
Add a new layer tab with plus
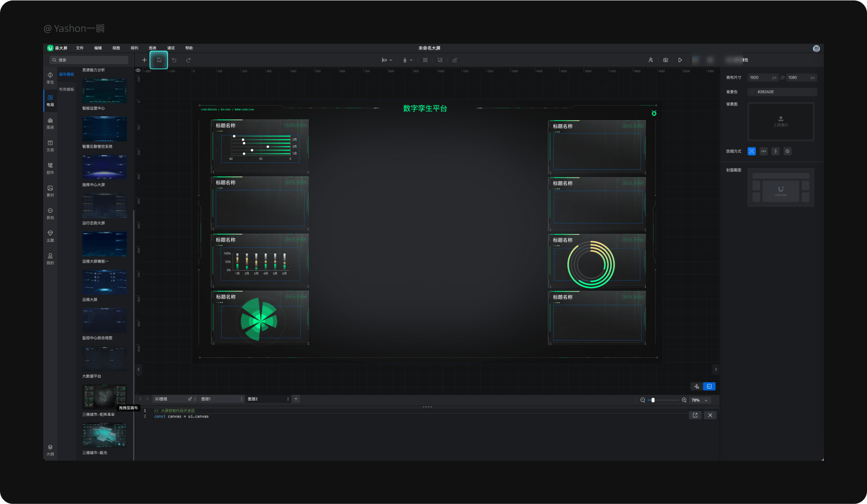(x=296, y=399)
